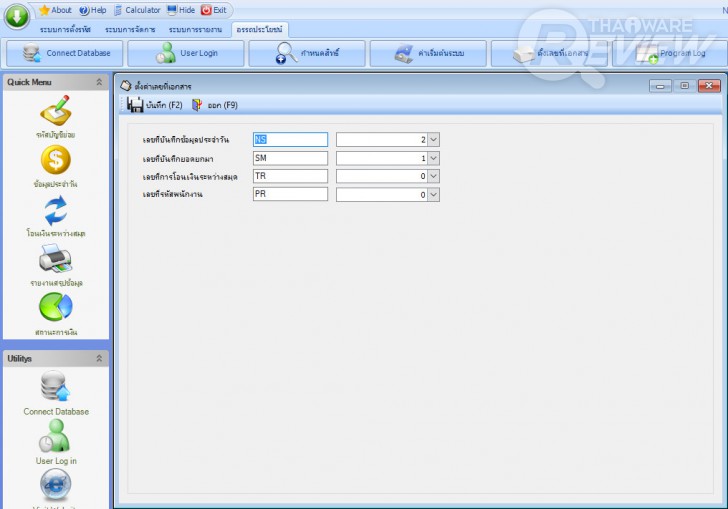This screenshot has height=509, width=728.
Task: Click the บันทึก (F2) save button
Action: pos(155,105)
